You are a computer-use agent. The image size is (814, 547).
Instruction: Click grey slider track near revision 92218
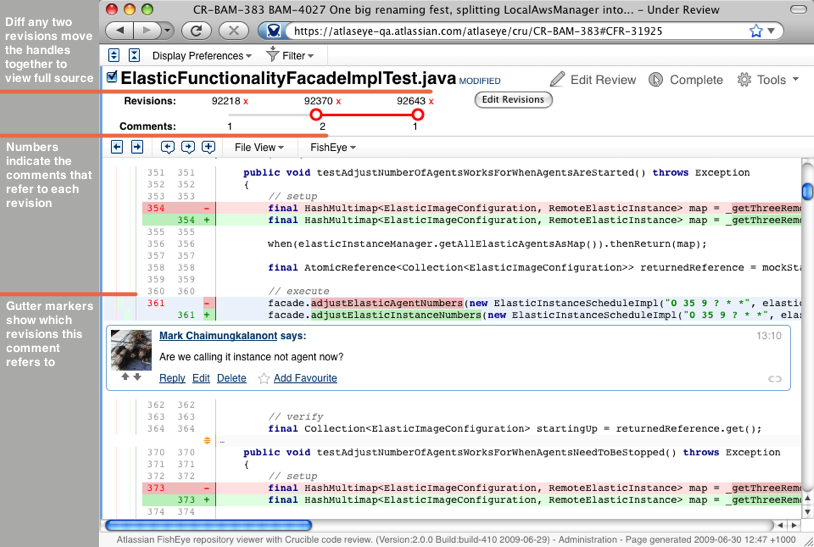[x=270, y=115]
